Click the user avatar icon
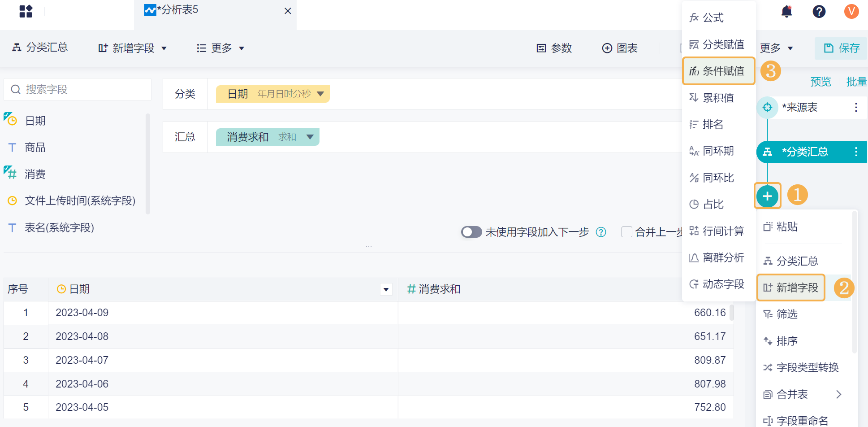 (x=851, y=11)
